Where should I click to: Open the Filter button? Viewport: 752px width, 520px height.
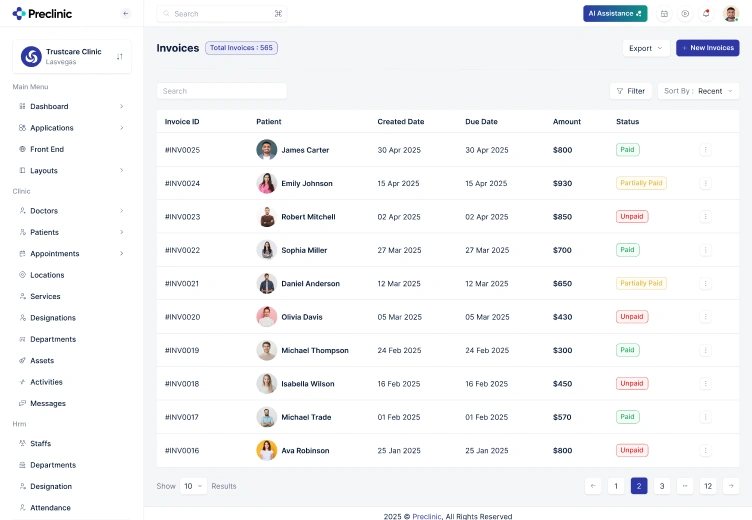631,91
